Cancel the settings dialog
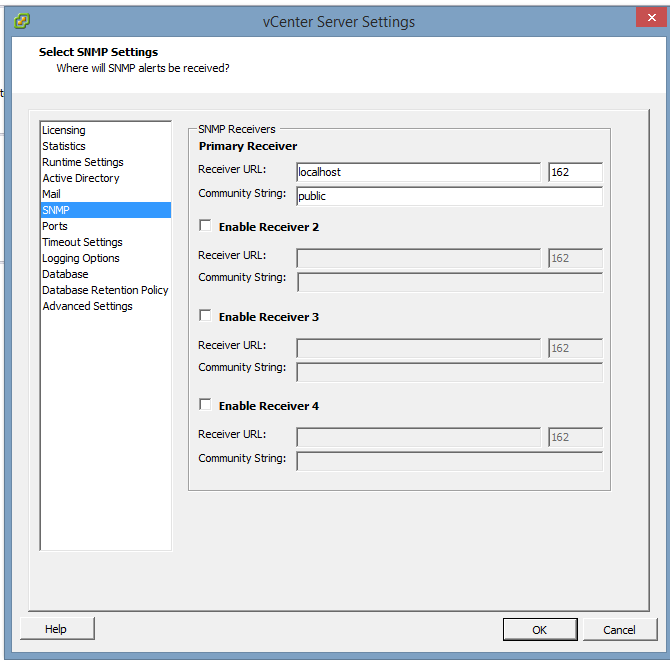The image size is (670, 660). (620, 629)
